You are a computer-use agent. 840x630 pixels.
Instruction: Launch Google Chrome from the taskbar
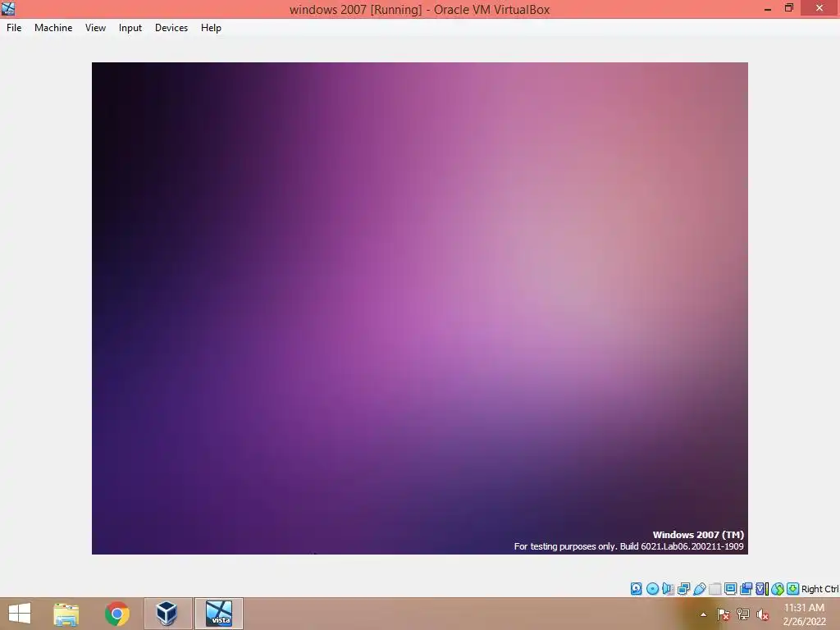[x=116, y=614]
